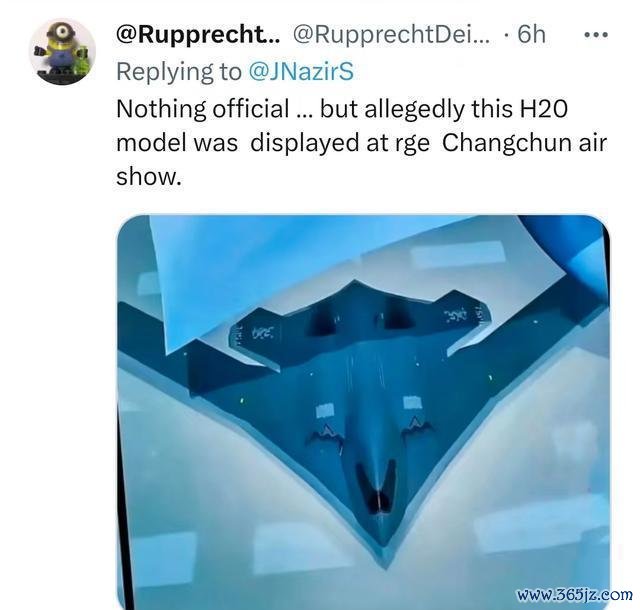Viewport: 640px width, 610px height.
Task: Click the word 'H20' in tweet
Action: [543, 109]
